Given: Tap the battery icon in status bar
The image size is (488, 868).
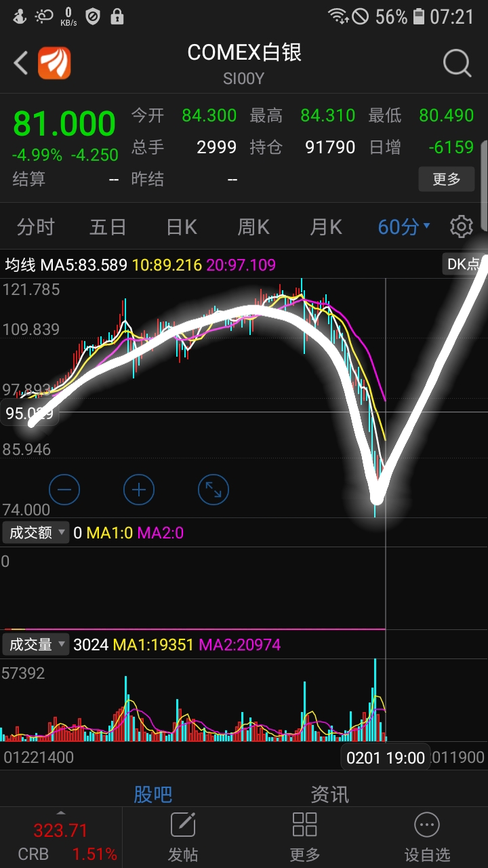Looking at the screenshot, I should click(x=419, y=16).
